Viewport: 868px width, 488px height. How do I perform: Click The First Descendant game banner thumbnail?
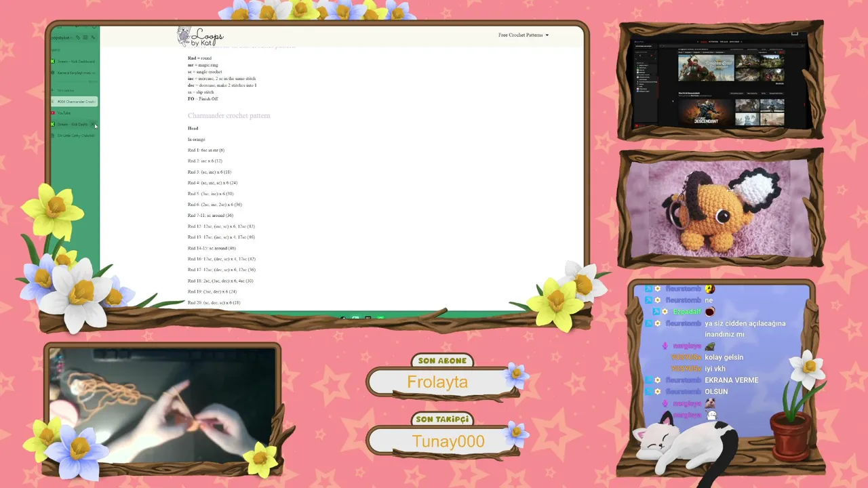705,113
